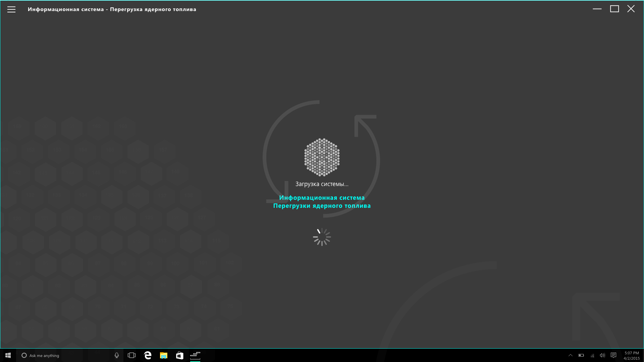Open the Store app from taskbar

(x=180, y=355)
